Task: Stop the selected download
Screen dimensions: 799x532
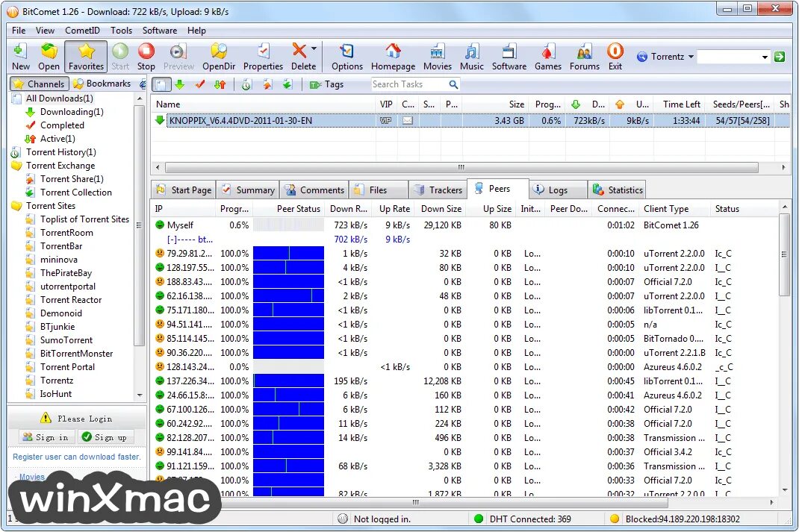Action: (146, 57)
